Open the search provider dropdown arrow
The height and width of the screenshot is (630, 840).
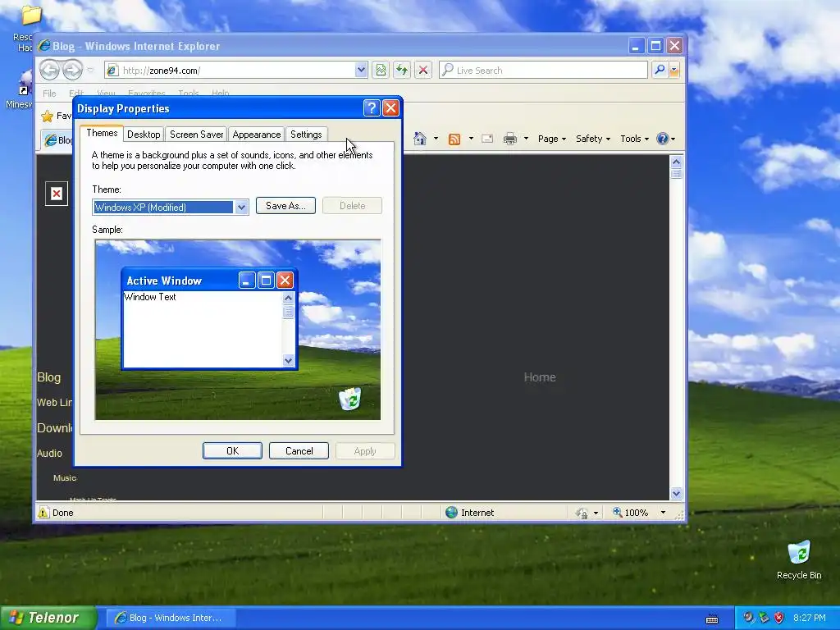674,71
